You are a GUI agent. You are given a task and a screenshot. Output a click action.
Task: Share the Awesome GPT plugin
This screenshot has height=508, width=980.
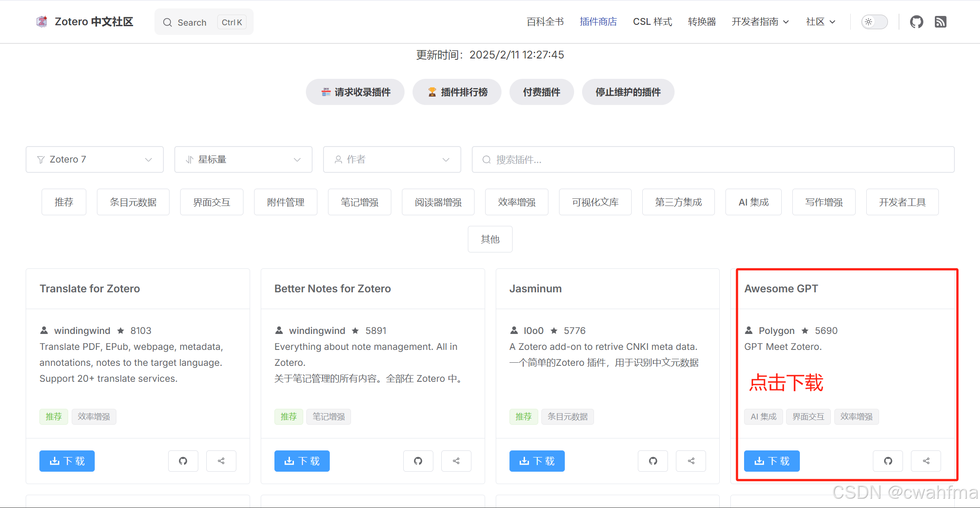coord(926,461)
